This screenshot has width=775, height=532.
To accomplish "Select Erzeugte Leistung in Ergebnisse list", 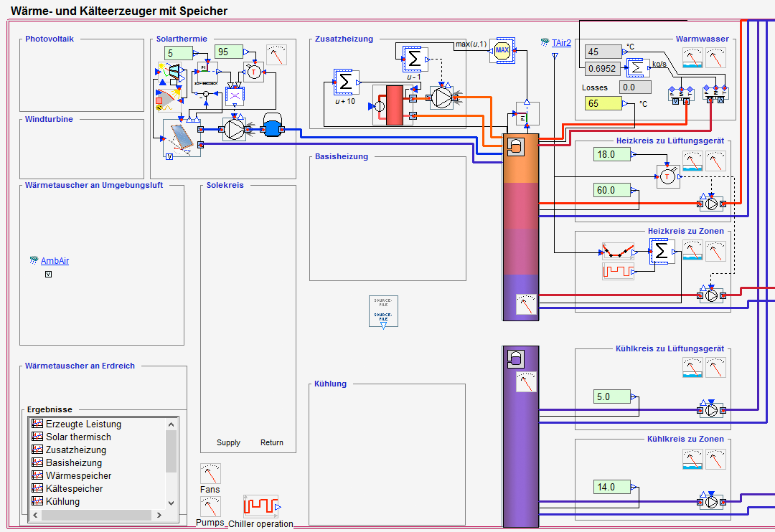I will [x=83, y=424].
